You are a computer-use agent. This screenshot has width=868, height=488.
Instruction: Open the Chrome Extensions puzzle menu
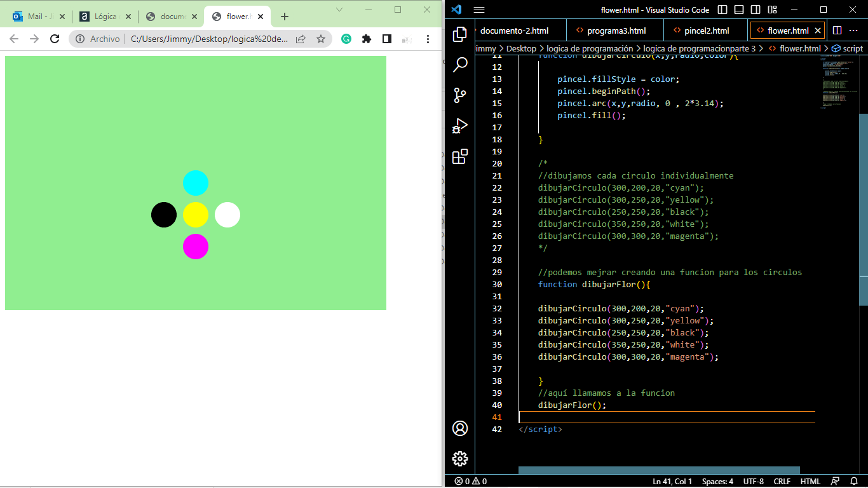(x=367, y=39)
